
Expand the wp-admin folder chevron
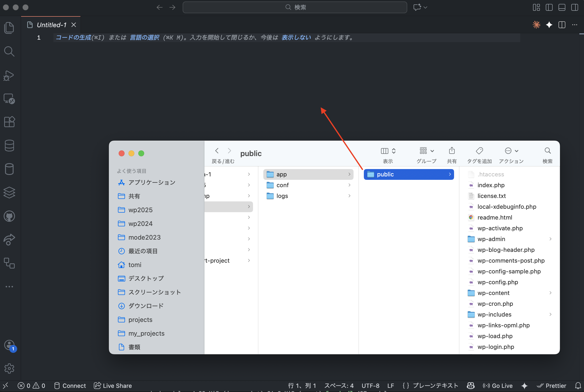550,239
